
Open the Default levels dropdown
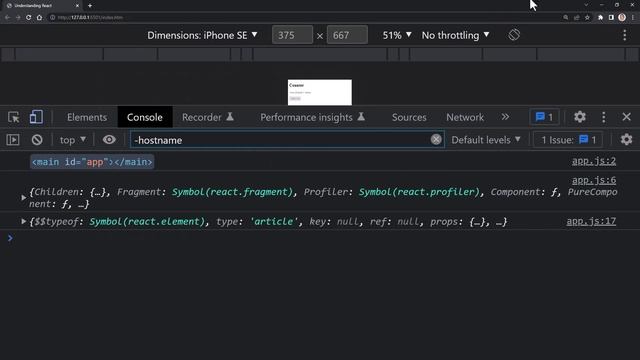coord(486,140)
